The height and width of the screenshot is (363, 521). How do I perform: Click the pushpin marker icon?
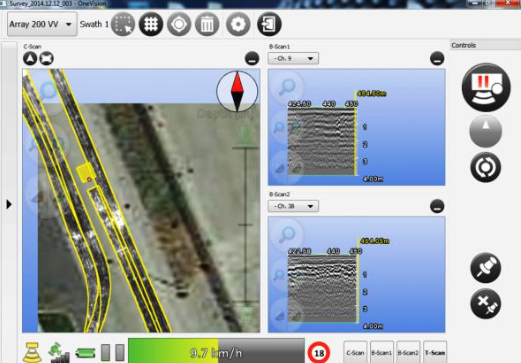click(x=486, y=268)
